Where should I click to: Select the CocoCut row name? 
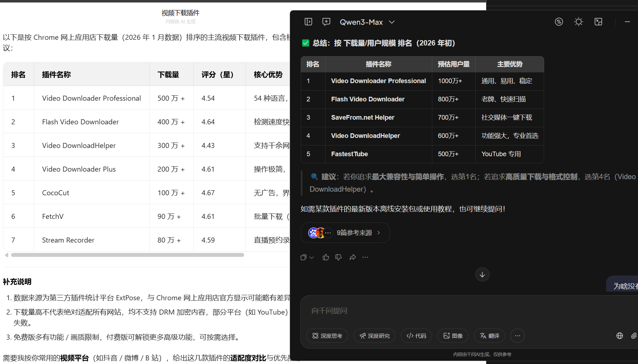[x=56, y=193]
